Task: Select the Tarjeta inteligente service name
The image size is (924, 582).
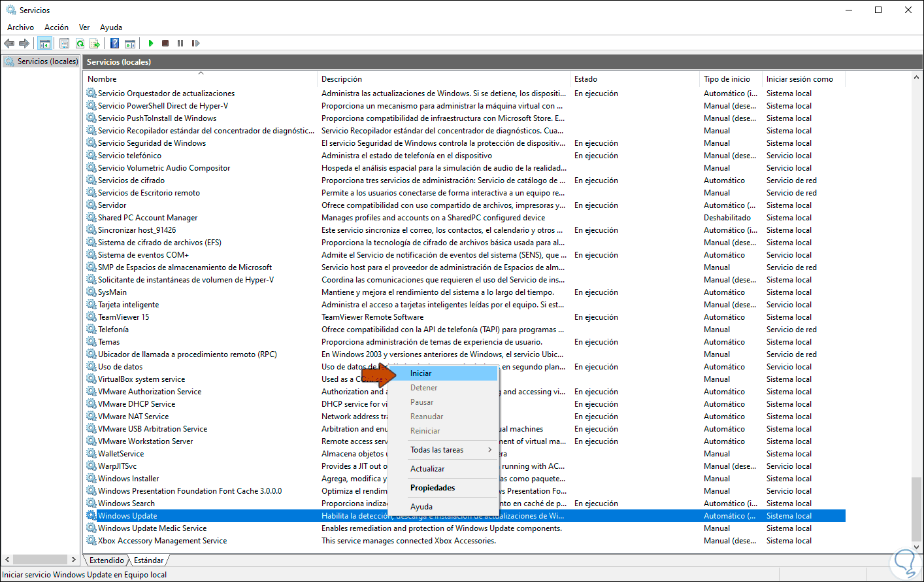Action: [x=129, y=305]
